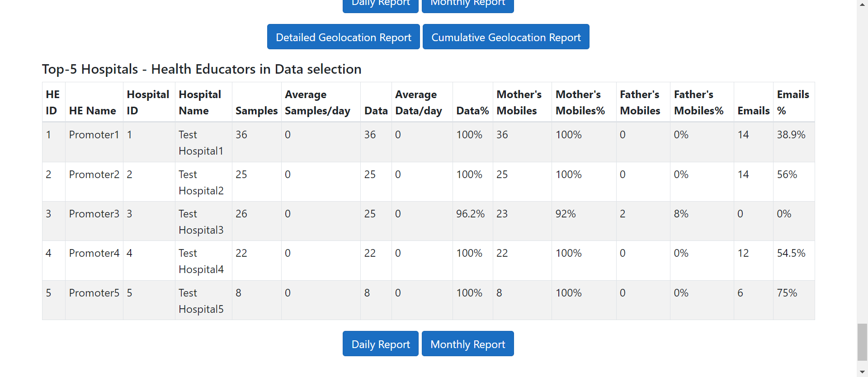The width and height of the screenshot is (868, 377).
Task: Click the cut-off Daily Report button above the geolocation buttons
Action: (380, 5)
